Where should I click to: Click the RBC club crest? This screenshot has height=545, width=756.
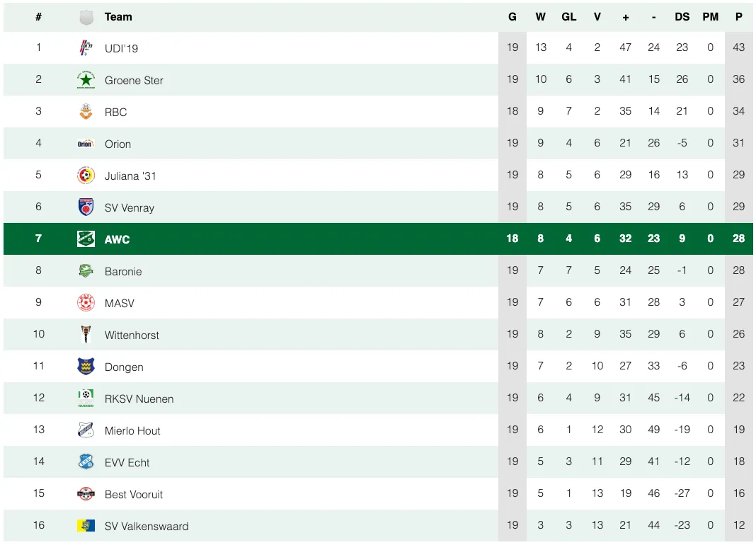click(86, 112)
